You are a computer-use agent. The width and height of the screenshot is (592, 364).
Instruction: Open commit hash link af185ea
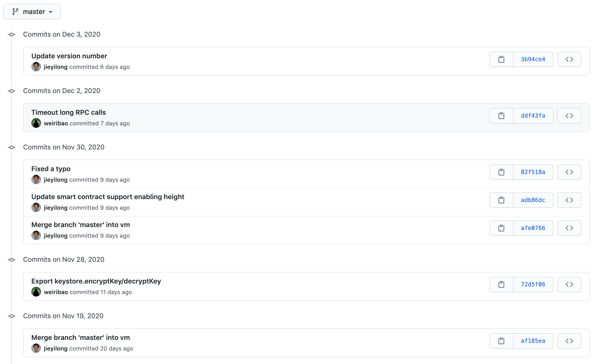pyautogui.click(x=533, y=341)
